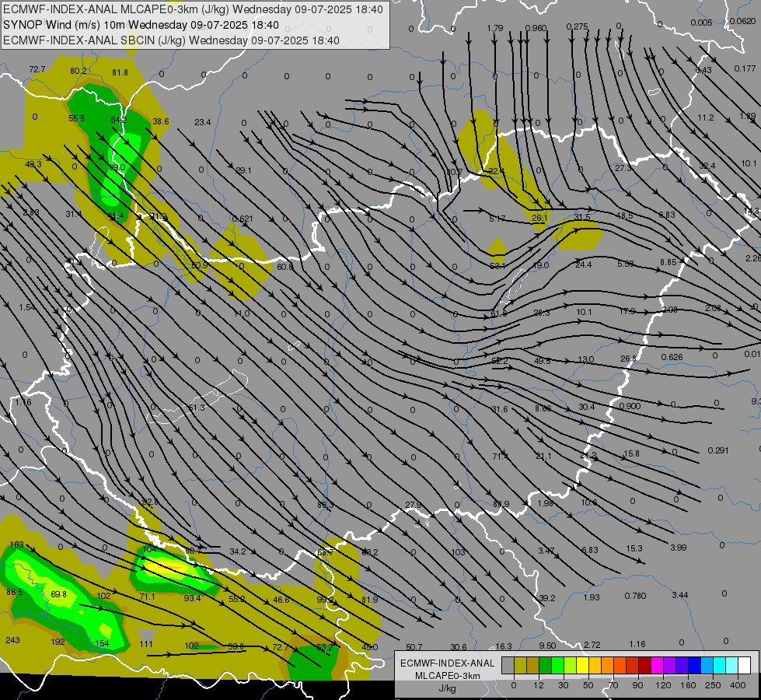Viewport: 761px width, 700px height.
Task: Click the J/kg unit label in legend
Action: 447,688
